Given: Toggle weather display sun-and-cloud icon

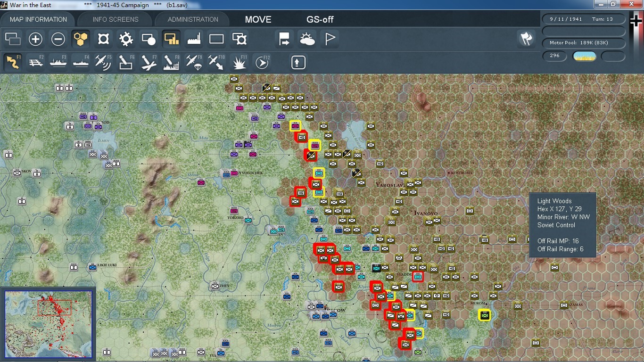Looking at the screenshot, I should tap(307, 39).
